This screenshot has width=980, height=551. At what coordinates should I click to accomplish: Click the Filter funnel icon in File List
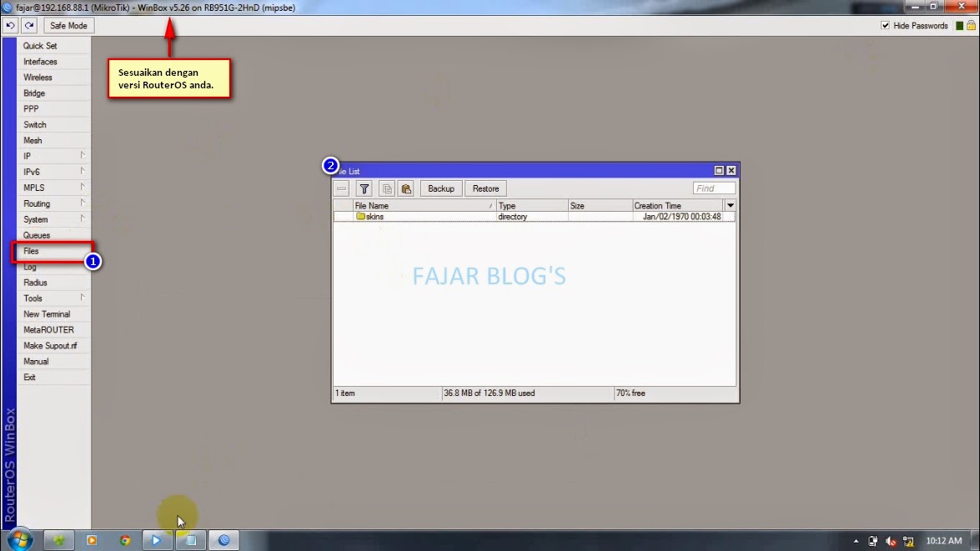[x=364, y=188]
